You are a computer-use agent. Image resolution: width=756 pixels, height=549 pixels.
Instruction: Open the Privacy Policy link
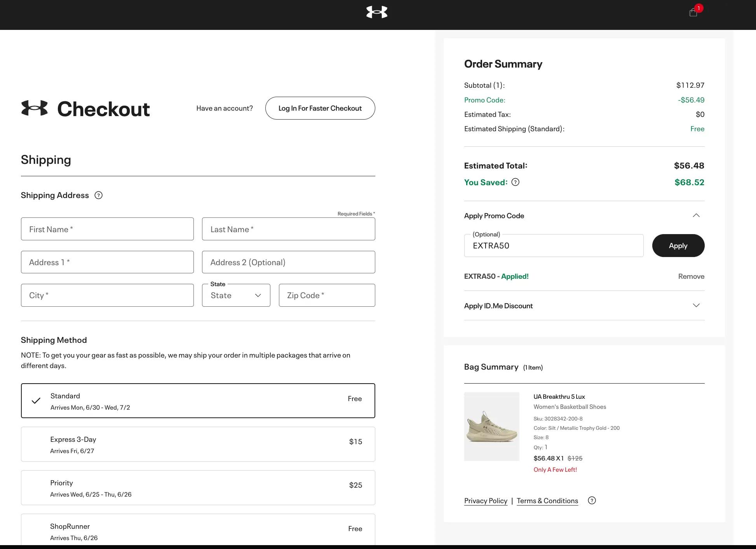(486, 501)
